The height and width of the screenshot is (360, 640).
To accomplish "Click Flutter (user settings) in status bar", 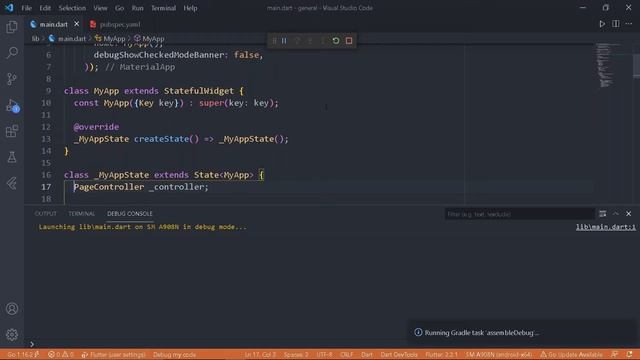I will tap(113, 355).
